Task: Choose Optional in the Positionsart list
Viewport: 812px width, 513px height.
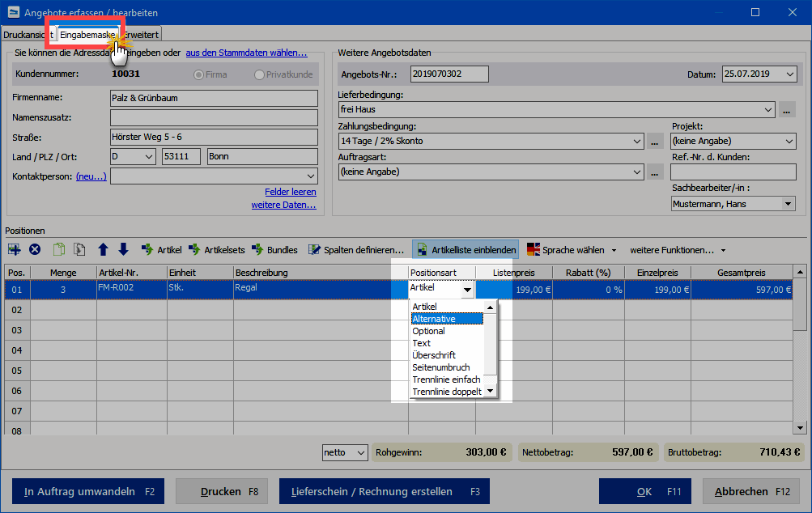Action: [x=429, y=331]
